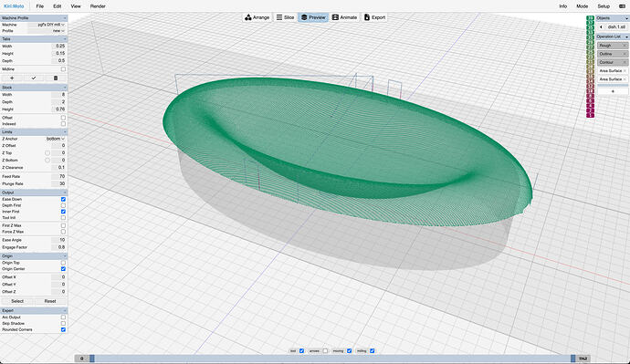Open the Edit menu
Viewport: 630px width, 364px height.
click(57, 6)
